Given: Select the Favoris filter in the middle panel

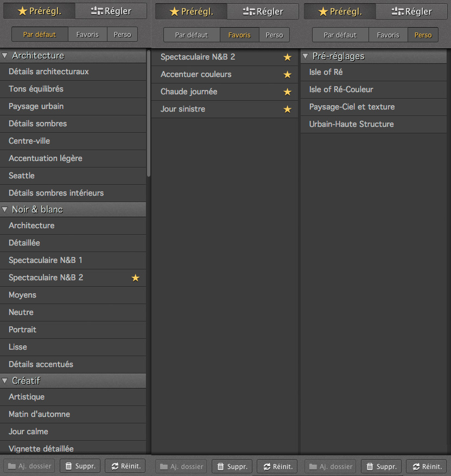Looking at the screenshot, I should pyautogui.click(x=239, y=35).
